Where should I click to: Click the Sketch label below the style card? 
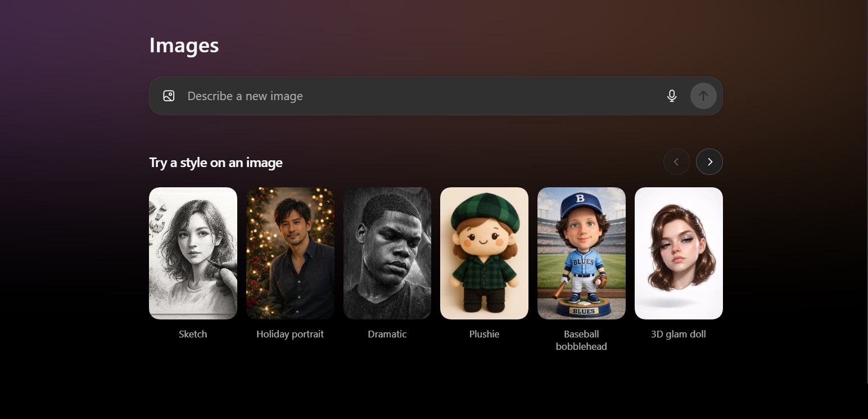click(x=193, y=334)
